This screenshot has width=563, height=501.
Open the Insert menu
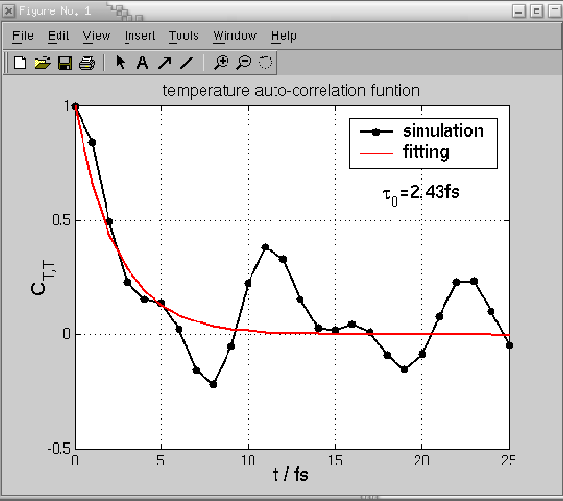[x=140, y=36]
